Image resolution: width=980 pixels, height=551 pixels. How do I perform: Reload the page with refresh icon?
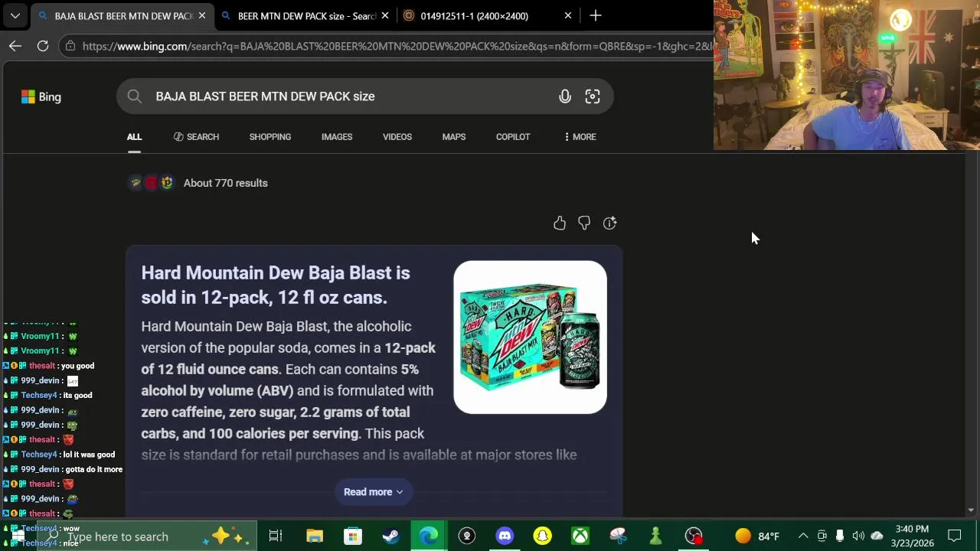click(x=43, y=46)
